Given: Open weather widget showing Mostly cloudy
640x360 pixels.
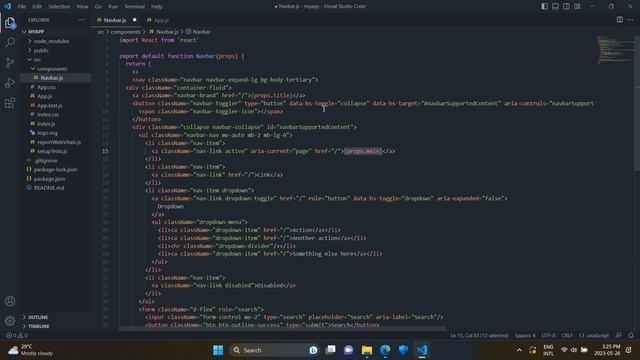Looking at the screenshot, I should (x=31, y=350).
